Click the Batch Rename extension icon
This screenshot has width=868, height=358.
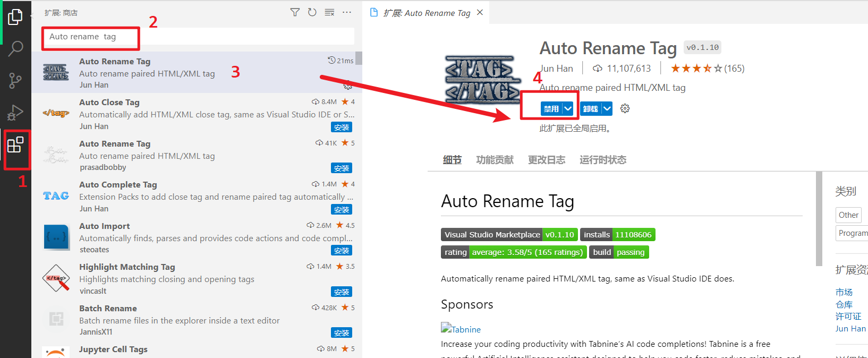[56, 319]
